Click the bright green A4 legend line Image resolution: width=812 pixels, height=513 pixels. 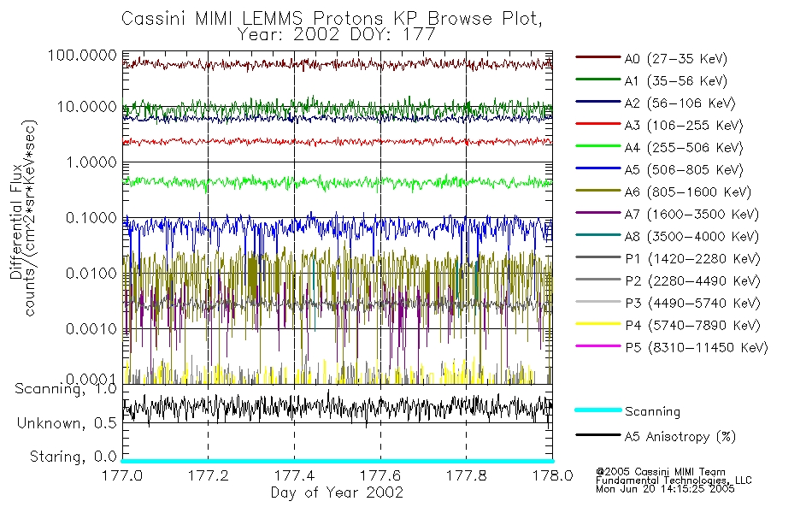pos(597,146)
